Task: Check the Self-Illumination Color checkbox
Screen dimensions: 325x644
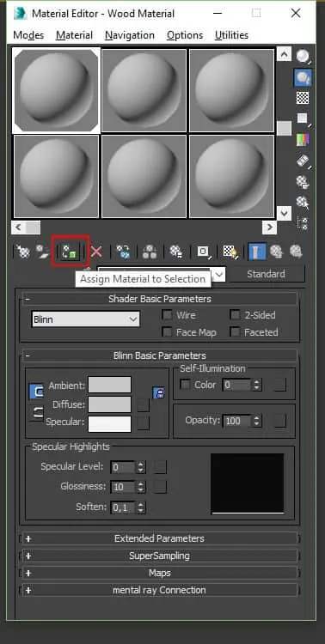Action: point(186,385)
